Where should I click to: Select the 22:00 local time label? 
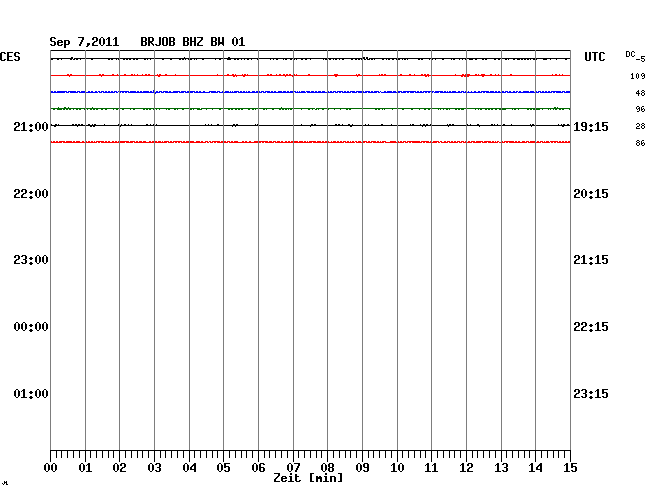31,194
